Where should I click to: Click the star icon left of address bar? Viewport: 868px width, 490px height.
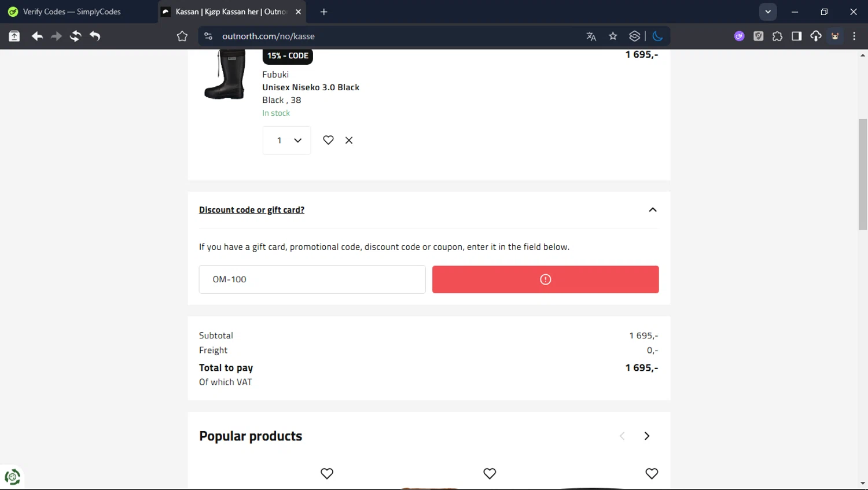coord(182,36)
